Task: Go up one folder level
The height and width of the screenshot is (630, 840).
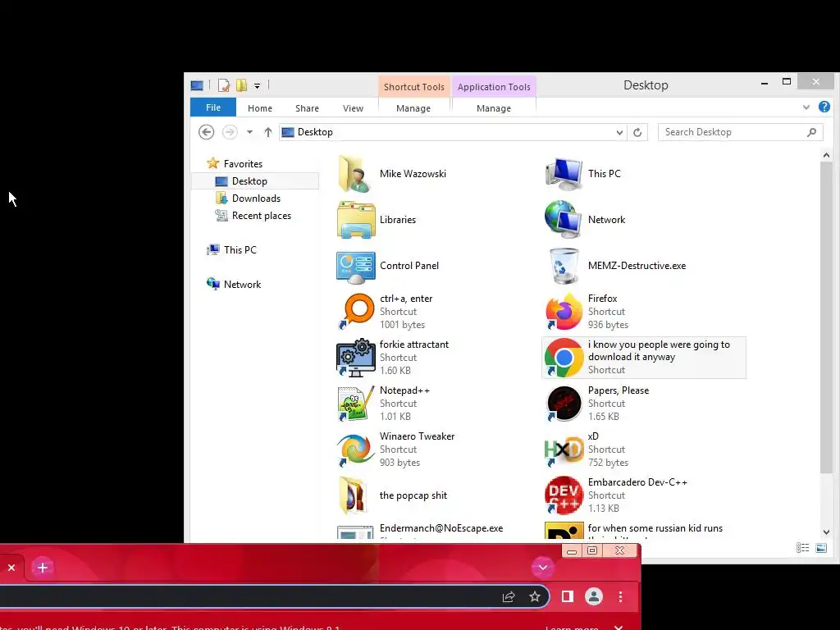Action: tap(268, 132)
